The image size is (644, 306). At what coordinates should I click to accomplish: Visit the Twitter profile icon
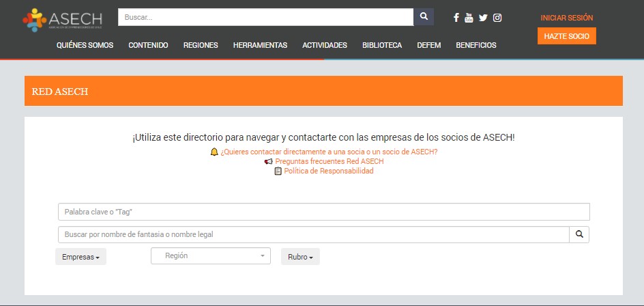(x=483, y=18)
